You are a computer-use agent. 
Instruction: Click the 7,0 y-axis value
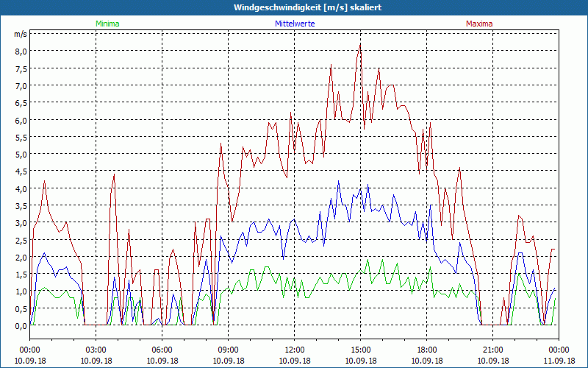[x=21, y=86]
